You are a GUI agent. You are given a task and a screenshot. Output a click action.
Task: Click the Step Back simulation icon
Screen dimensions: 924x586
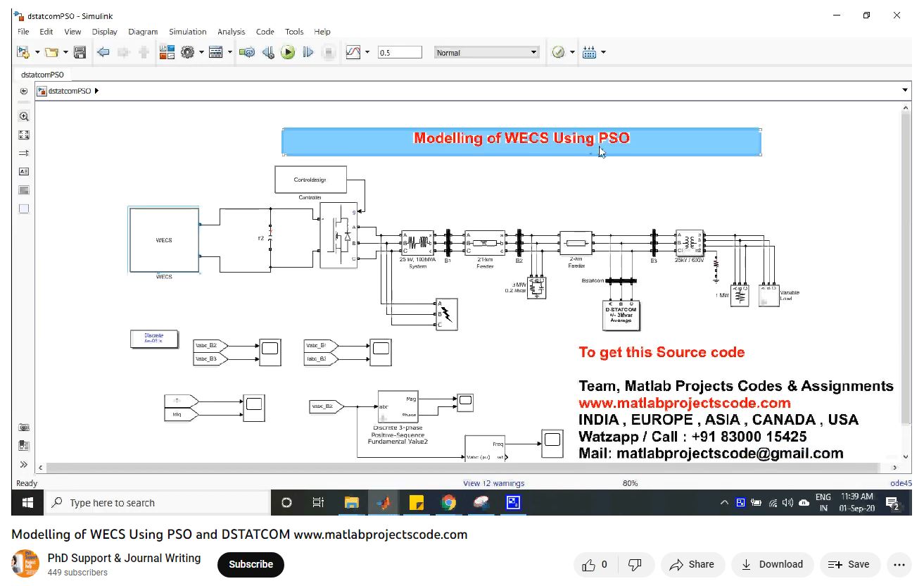pyautogui.click(x=268, y=52)
